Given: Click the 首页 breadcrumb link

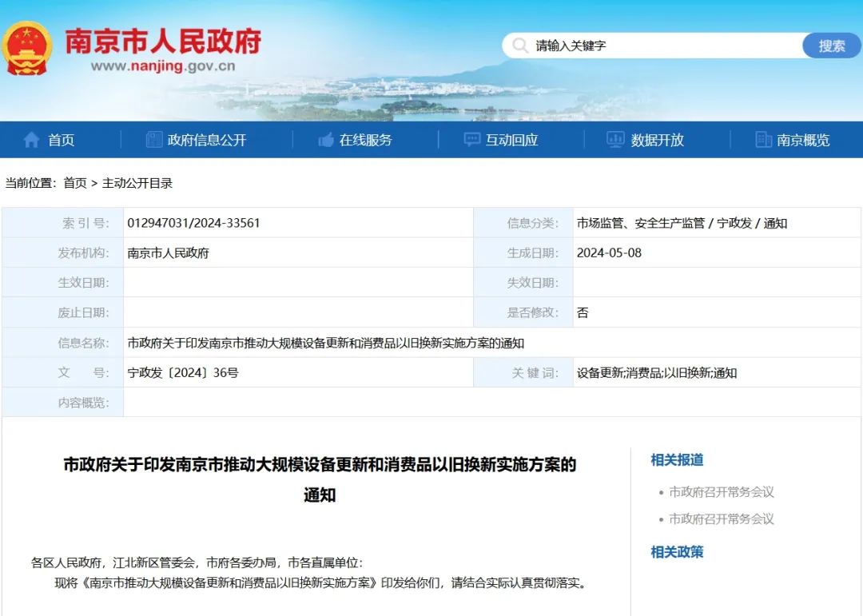Looking at the screenshot, I should coord(75,183).
